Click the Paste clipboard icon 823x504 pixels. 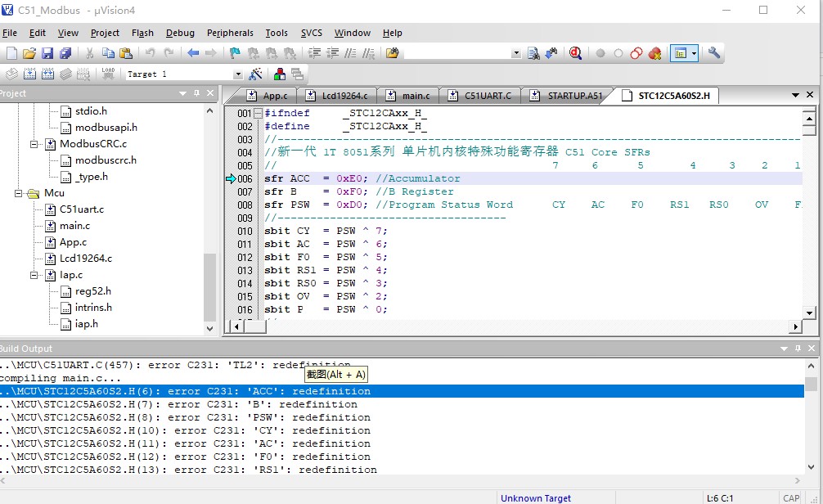point(126,53)
